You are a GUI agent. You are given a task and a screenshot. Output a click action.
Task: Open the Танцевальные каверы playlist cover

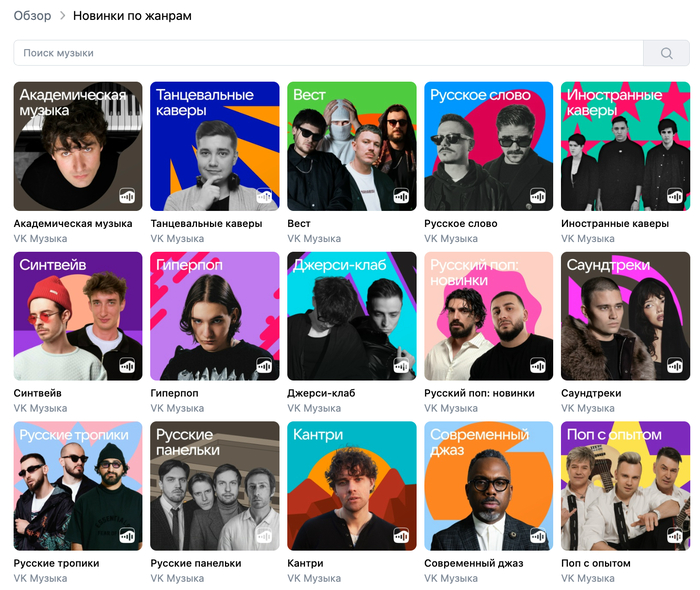[215, 145]
